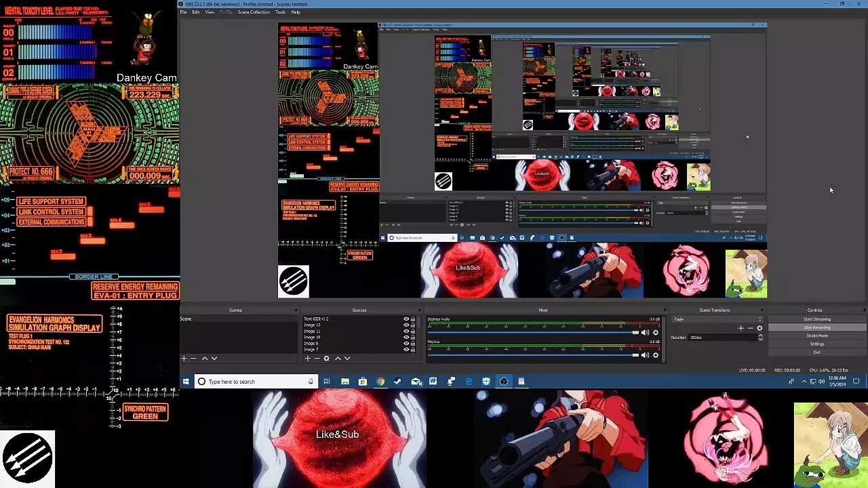
Task: Mute Desktop Audio speaker icon
Action: pos(645,333)
